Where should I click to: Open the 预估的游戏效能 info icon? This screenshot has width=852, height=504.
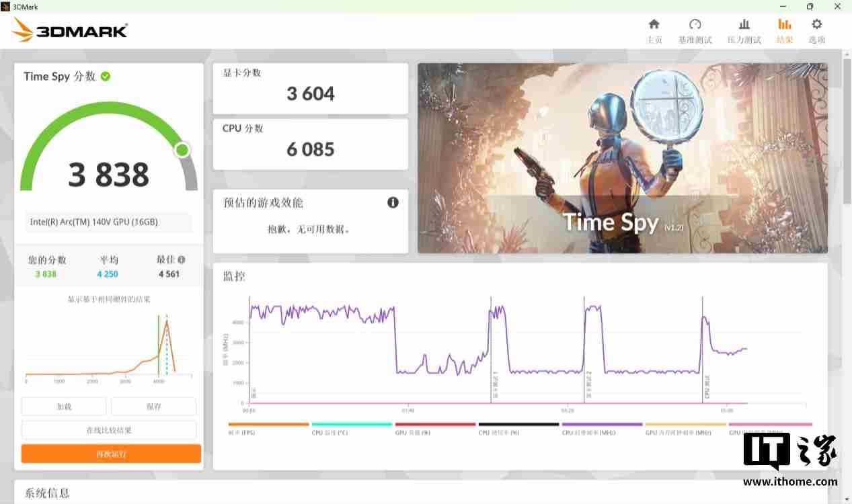[393, 202]
